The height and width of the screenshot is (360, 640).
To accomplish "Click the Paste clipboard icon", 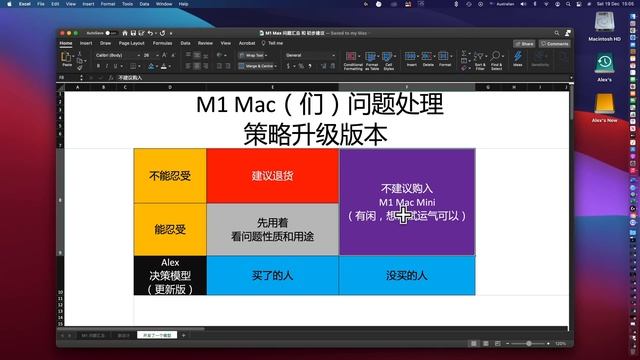I will [66, 58].
